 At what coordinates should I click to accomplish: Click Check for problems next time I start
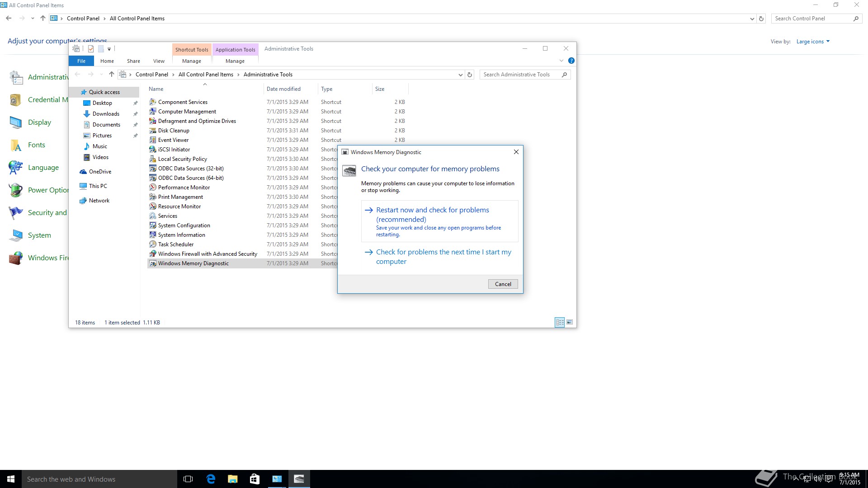tap(439, 257)
